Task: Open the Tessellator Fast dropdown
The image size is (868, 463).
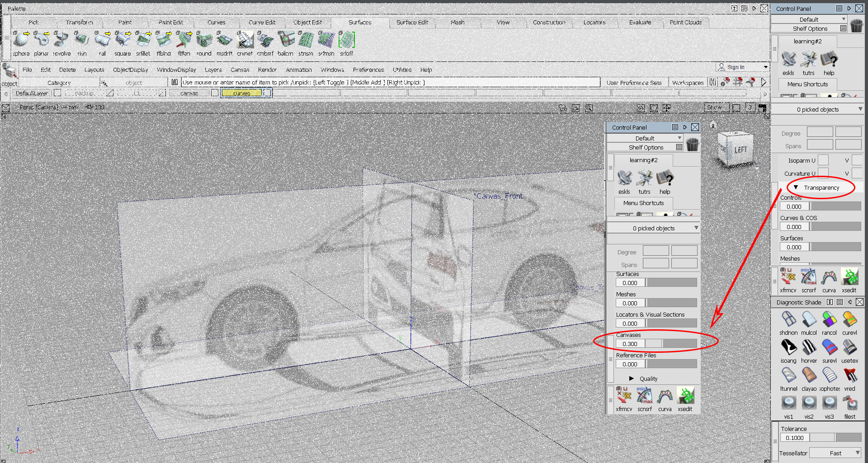Action: [835, 453]
